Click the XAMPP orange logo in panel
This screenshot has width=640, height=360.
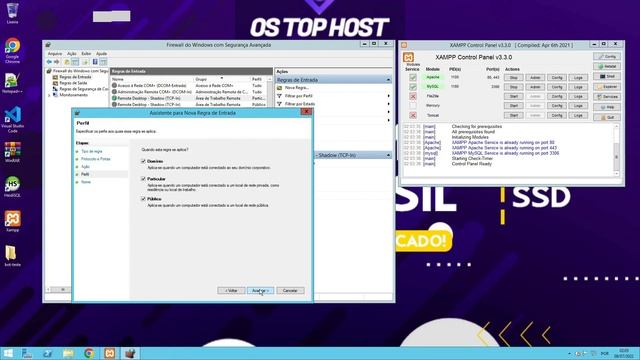409,57
